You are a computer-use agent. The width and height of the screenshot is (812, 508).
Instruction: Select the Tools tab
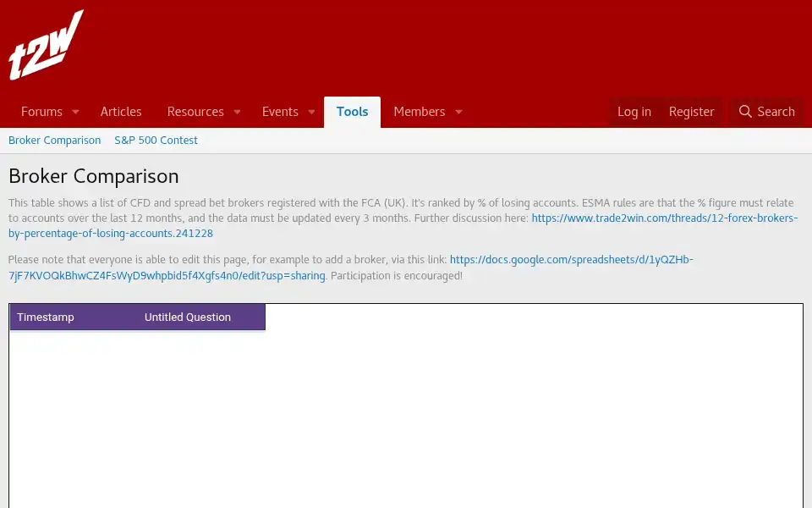352,112
